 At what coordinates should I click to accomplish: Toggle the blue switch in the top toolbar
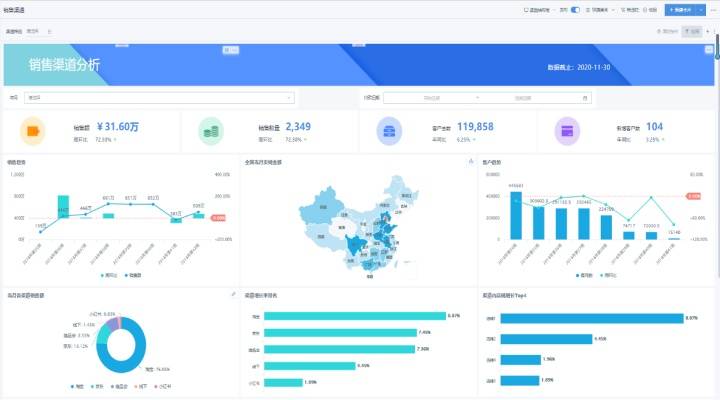click(575, 9)
